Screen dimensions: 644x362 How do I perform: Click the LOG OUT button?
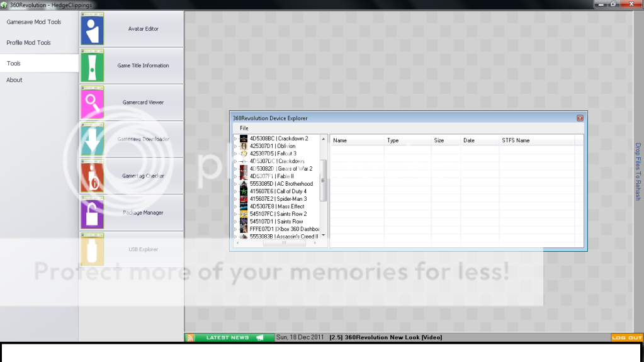(627, 338)
